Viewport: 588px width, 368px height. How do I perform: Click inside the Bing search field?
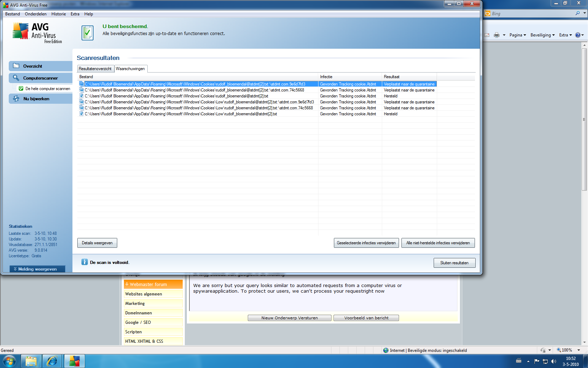(532, 13)
